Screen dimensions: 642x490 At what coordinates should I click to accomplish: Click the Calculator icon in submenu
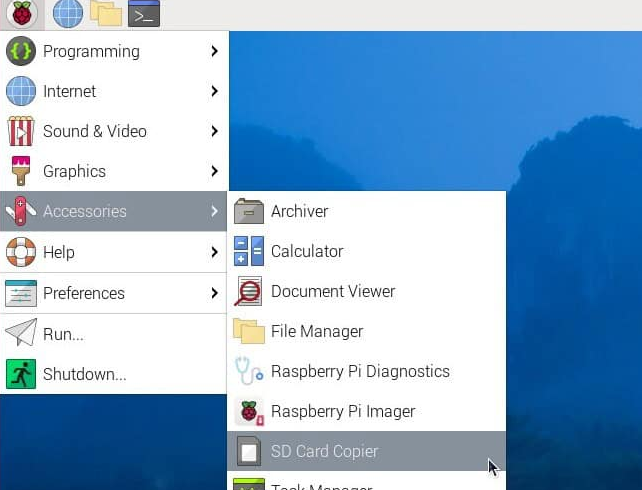248,251
